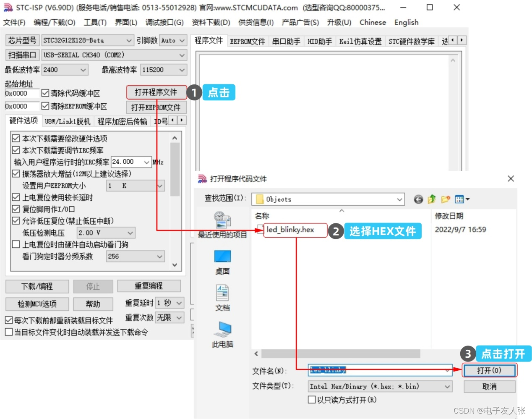The height and width of the screenshot is (419, 532).
Task: Open the repeat count unlimited dropdown
Action: coord(170,318)
